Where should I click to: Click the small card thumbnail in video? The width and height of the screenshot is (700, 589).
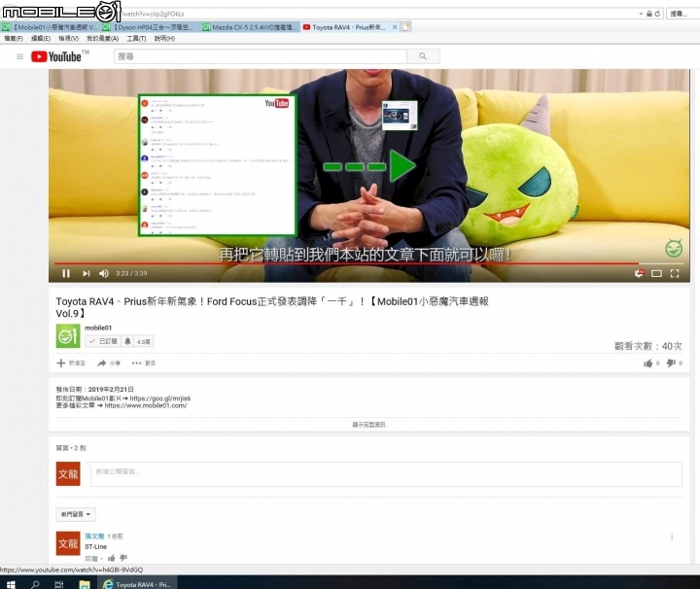click(400, 115)
